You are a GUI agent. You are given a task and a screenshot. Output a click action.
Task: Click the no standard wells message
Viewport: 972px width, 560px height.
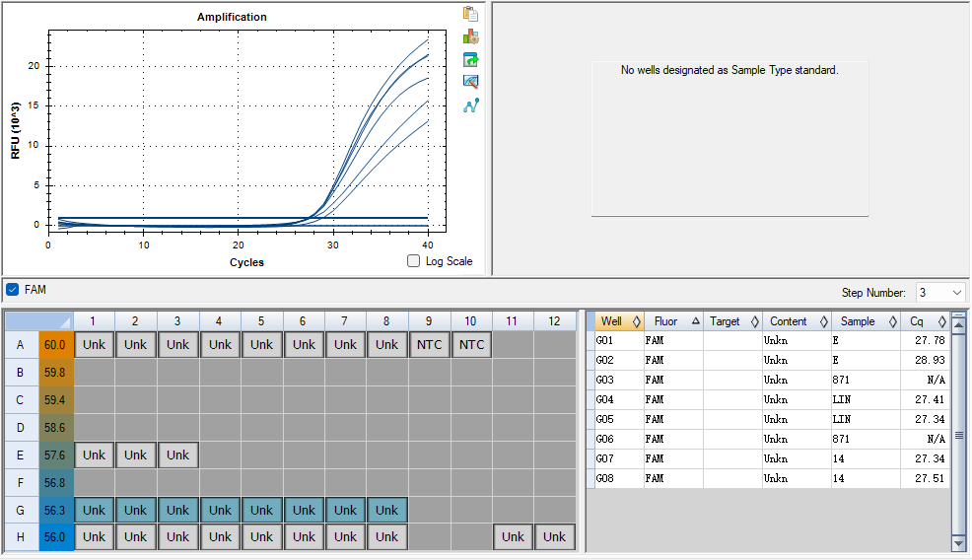(729, 70)
